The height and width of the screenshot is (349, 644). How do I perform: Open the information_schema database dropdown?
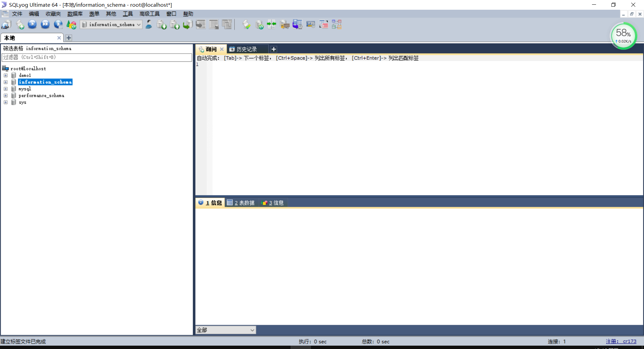coord(111,24)
